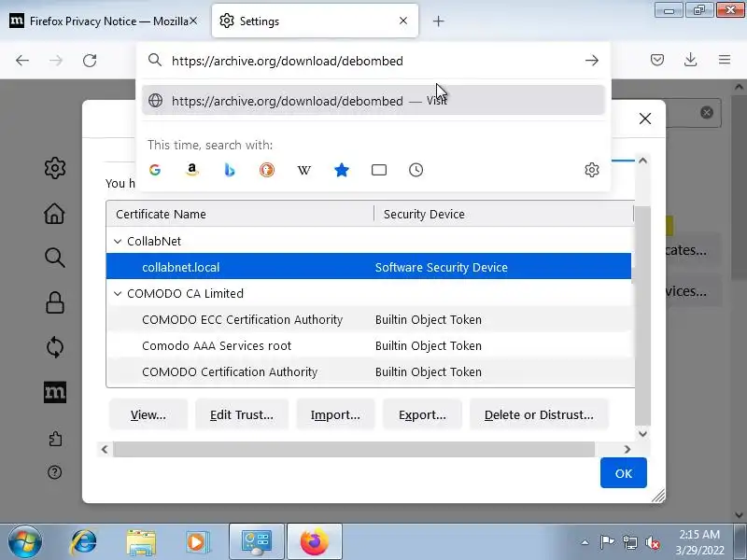Show hidden tray icons

tap(585, 542)
